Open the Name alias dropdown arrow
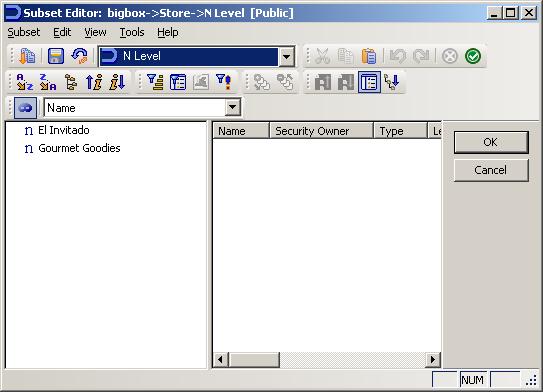This screenshot has height=392, width=543. 232,108
